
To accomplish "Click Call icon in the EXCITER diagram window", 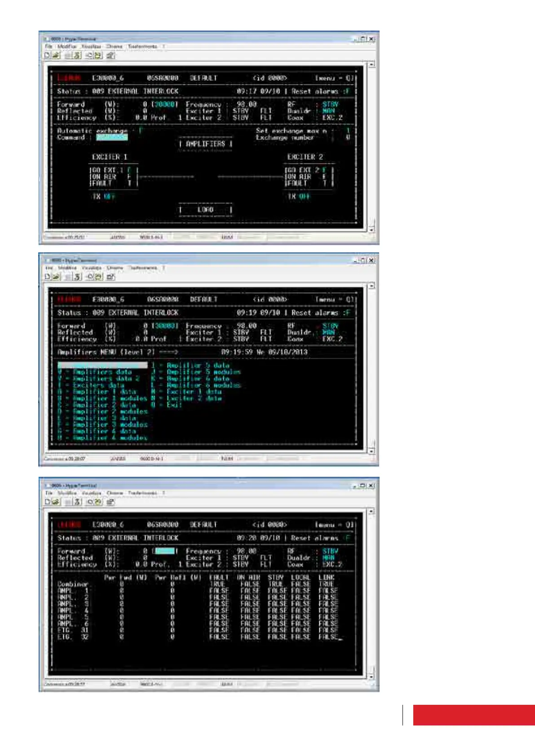I will (x=68, y=56).
